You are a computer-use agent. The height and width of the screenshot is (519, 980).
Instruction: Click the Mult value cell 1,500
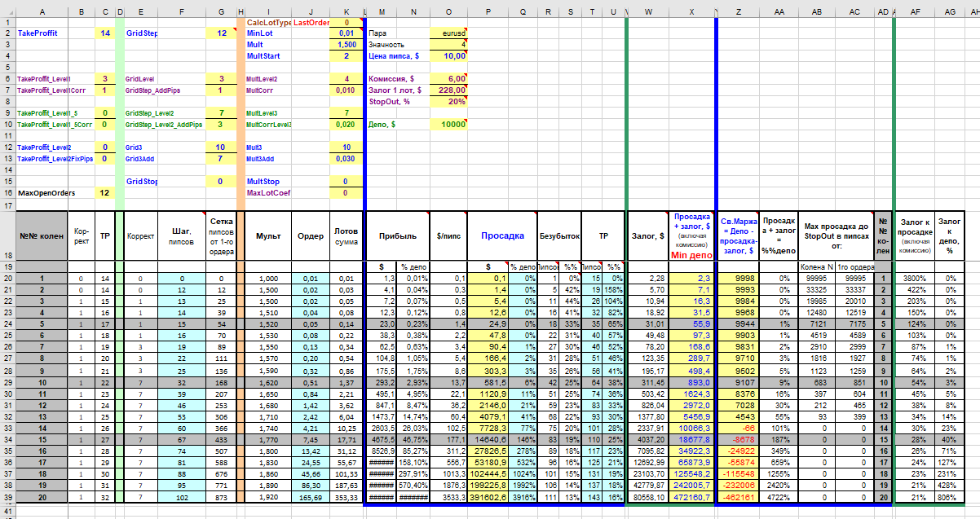pos(345,45)
